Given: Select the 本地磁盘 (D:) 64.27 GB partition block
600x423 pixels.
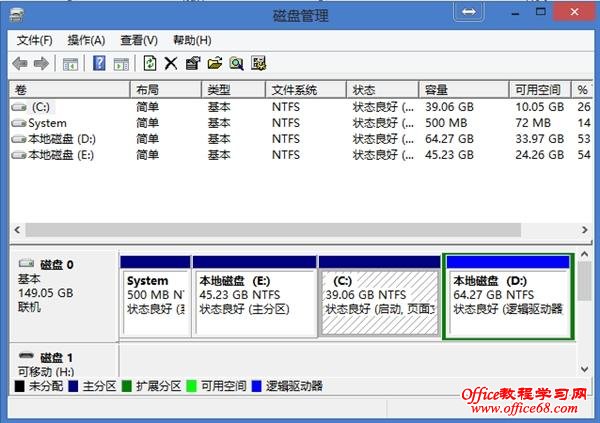Looking at the screenshot, I should [508, 297].
